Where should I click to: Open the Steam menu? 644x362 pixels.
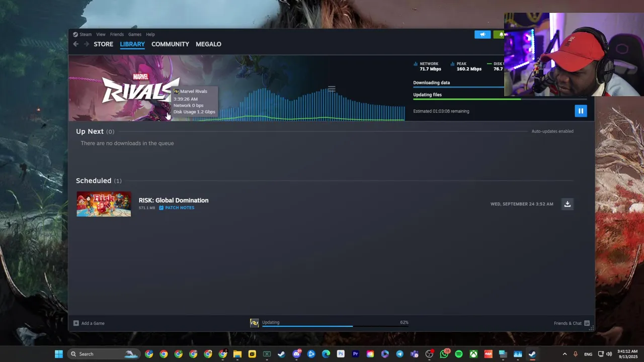pyautogui.click(x=86, y=34)
